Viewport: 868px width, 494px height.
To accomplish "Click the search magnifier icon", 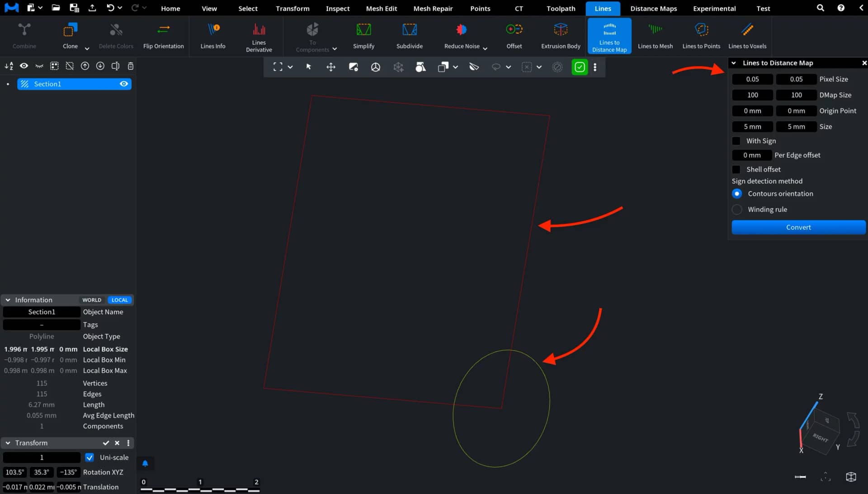I will (820, 8).
